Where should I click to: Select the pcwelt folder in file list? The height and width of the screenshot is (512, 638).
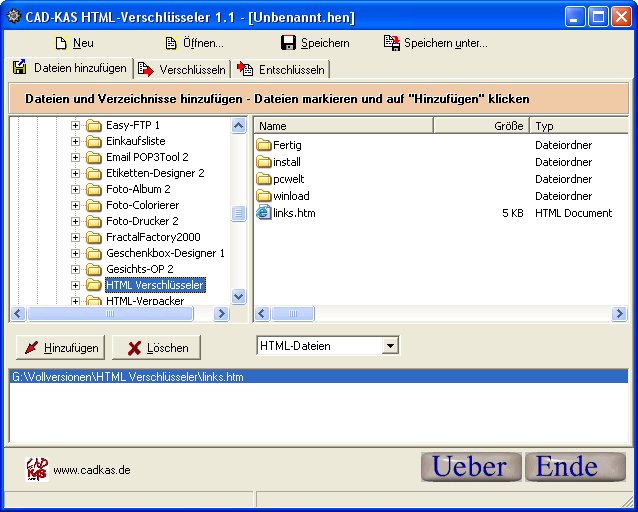pos(288,179)
